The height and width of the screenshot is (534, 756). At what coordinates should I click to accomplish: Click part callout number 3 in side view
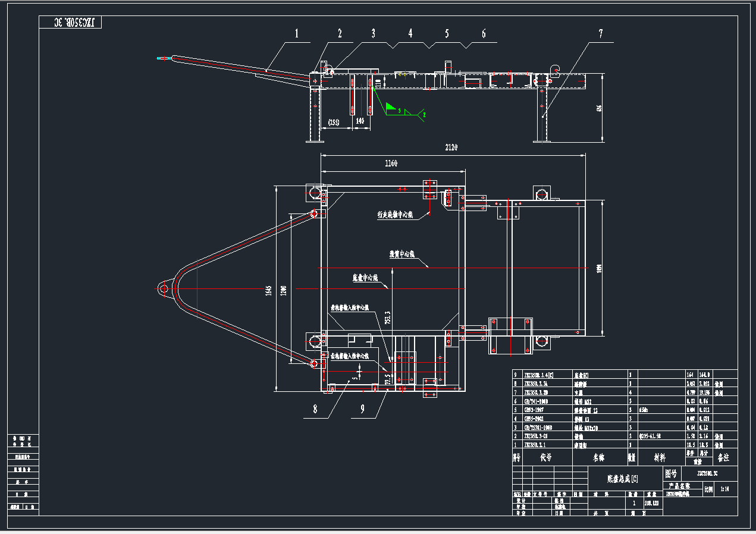tap(374, 34)
